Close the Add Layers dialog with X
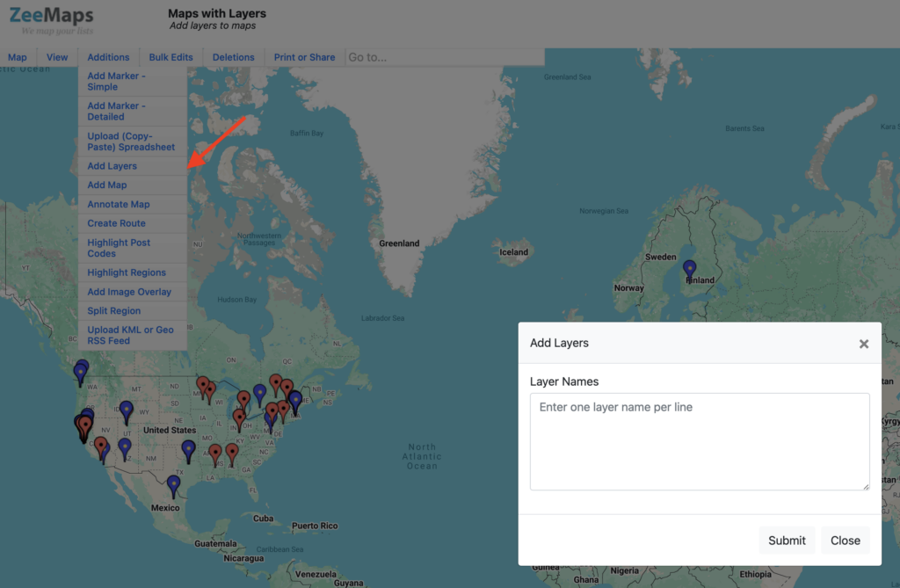The image size is (900, 588). click(863, 344)
